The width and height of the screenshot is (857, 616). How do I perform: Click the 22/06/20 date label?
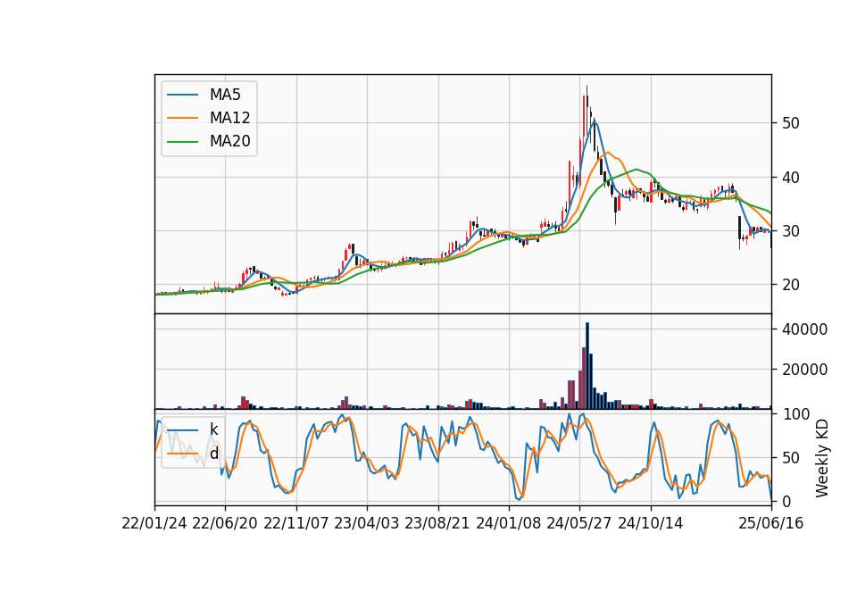coord(225,523)
